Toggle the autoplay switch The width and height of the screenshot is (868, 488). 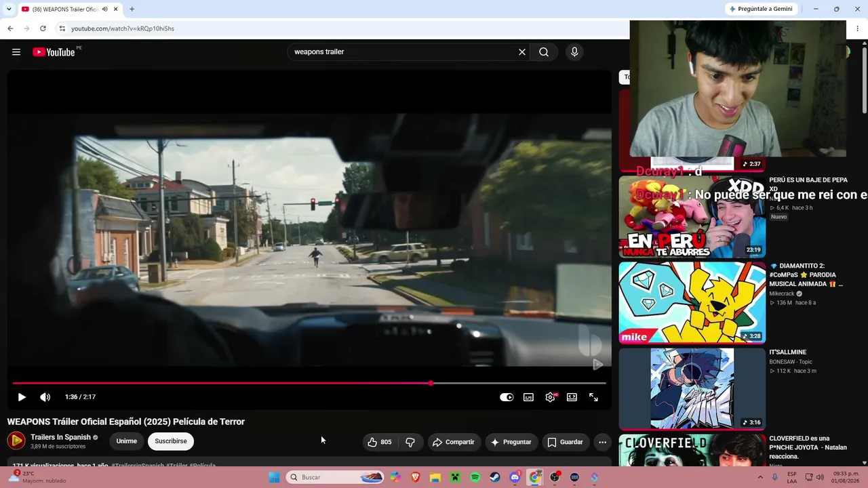point(507,397)
